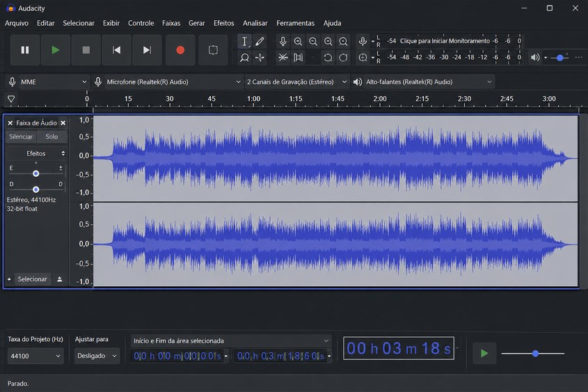Viewport: 588px width, 392px height.
Task: Open the Ajuda menu
Action: coord(332,23)
